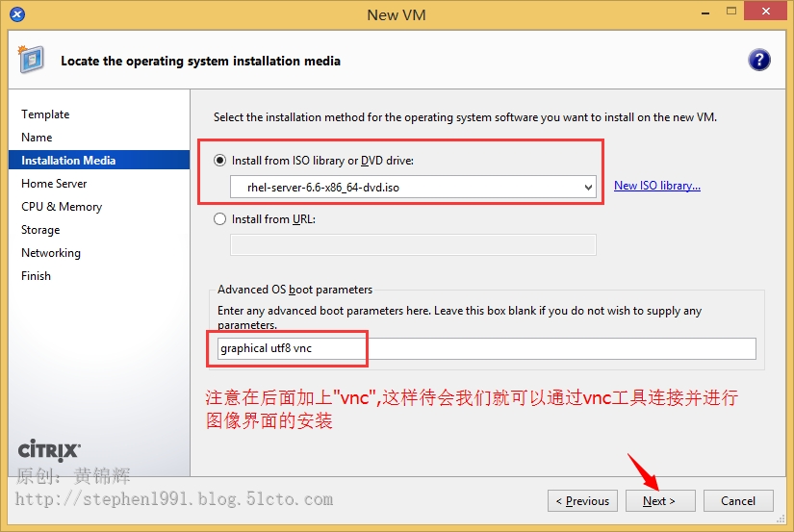Viewport: 794px width, 532px height.
Task: Go to the Template step
Action: (45, 114)
